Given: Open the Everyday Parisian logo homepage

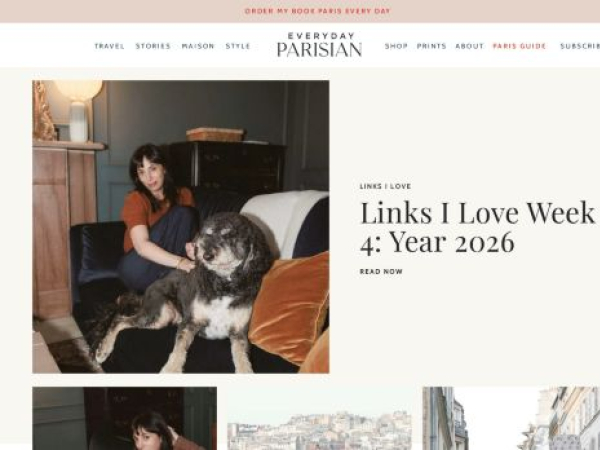Looking at the screenshot, I should coord(320,45).
